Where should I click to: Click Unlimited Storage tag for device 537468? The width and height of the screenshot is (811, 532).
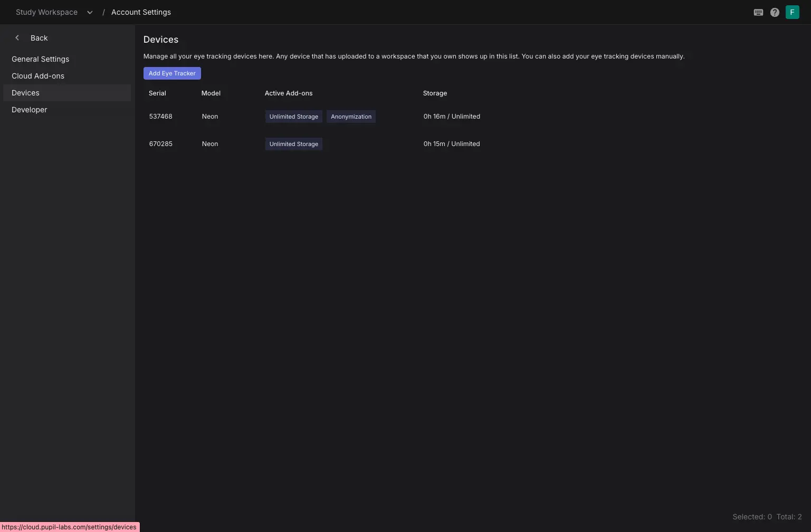pyautogui.click(x=293, y=117)
